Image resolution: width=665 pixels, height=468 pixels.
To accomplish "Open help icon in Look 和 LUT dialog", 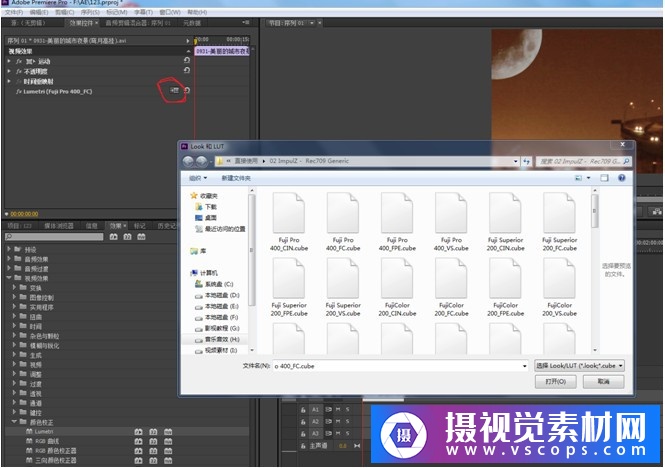I will coord(621,178).
